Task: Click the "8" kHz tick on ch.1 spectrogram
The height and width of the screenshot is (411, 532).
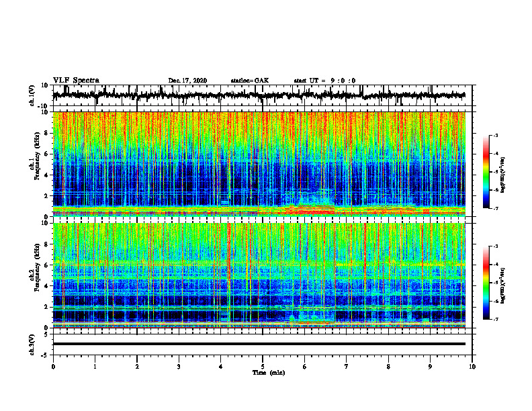Action: click(x=46, y=133)
